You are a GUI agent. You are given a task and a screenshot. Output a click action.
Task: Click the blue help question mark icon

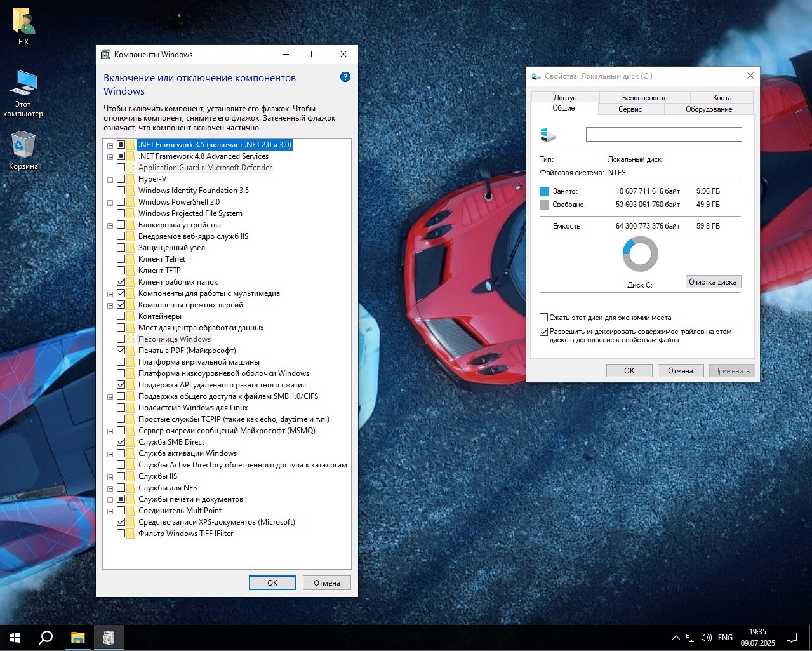[x=345, y=77]
